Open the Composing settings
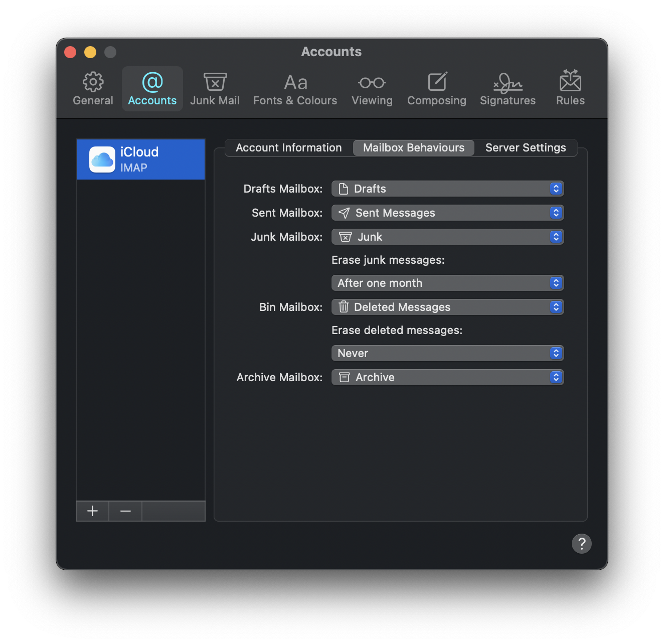This screenshot has width=664, height=644. (436, 88)
